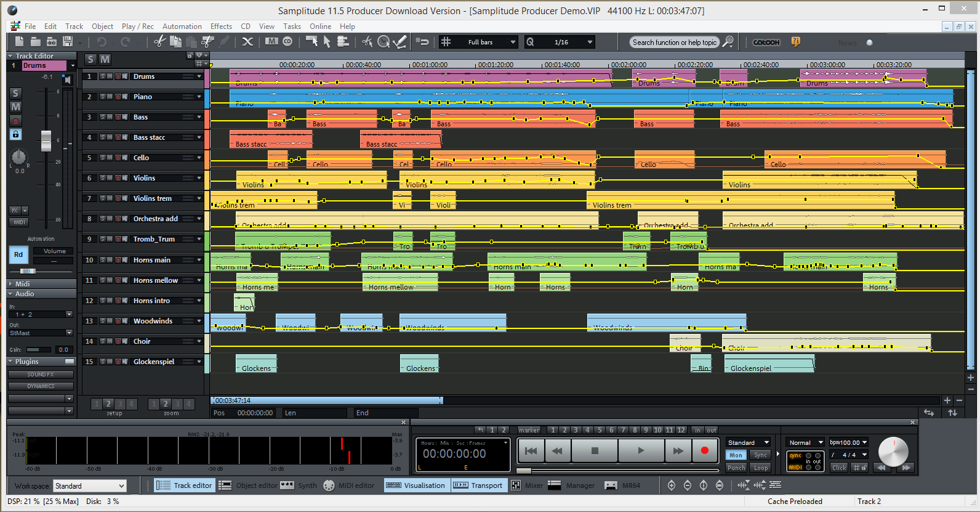Open the Play / Rec menu
This screenshot has width=980, height=512.
tap(137, 26)
